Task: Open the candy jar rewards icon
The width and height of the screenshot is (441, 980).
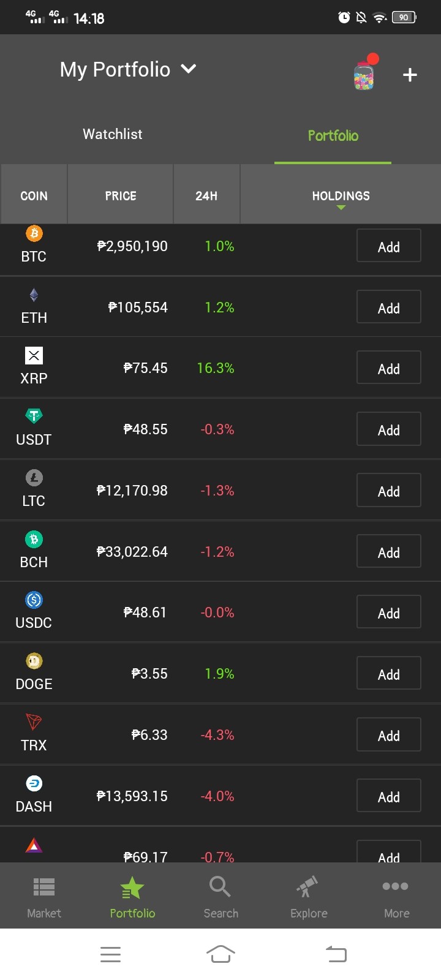Action: 365,74
